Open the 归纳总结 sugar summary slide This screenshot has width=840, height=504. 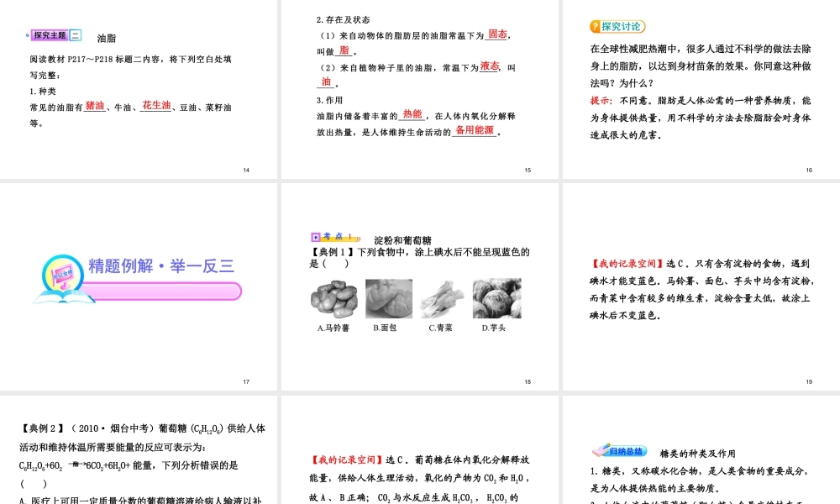[x=701, y=450]
